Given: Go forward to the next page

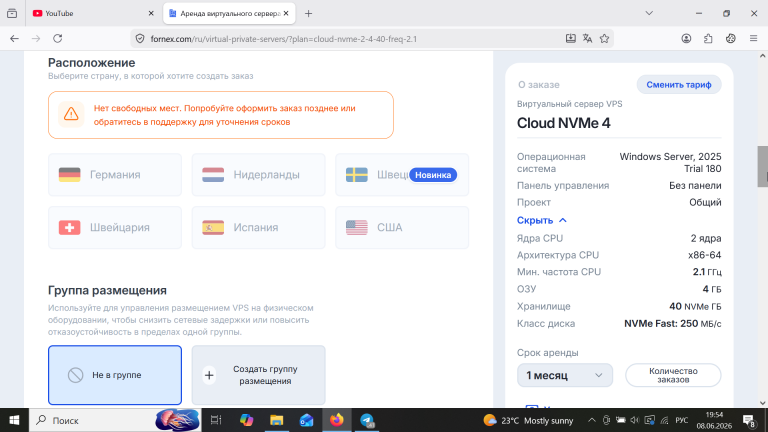Looking at the screenshot, I should 36,38.
